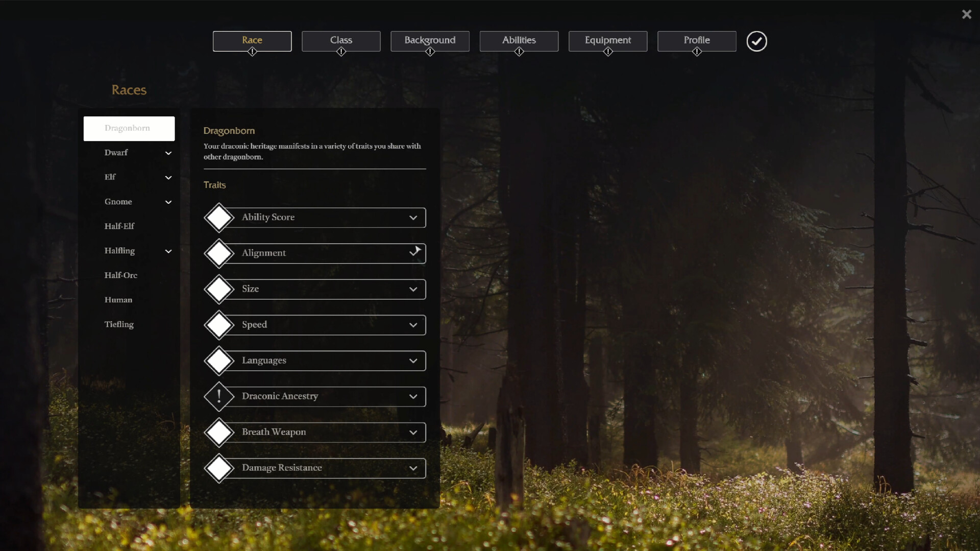980x551 pixels.
Task: Click the diamond icon next to Damage Resistance
Action: (x=219, y=468)
